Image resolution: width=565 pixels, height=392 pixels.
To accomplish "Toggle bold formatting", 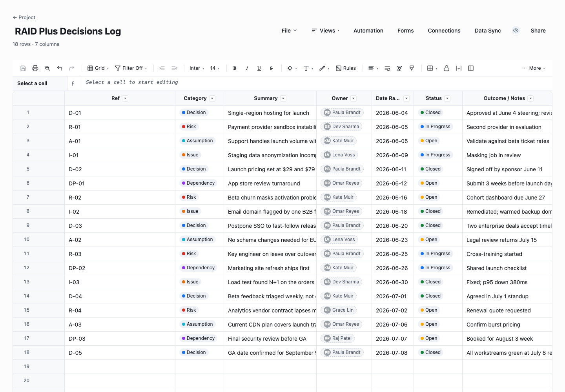I will pos(235,68).
